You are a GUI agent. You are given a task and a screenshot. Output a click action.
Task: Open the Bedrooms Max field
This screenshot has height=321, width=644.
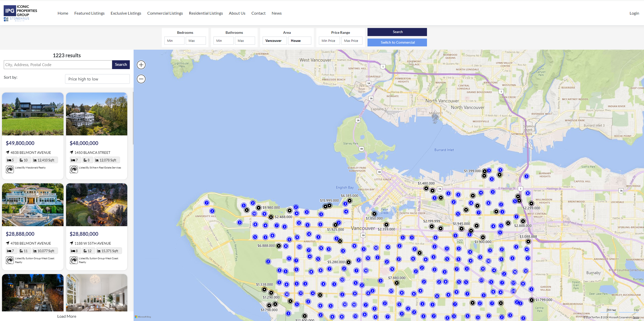(x=196, y=41)
